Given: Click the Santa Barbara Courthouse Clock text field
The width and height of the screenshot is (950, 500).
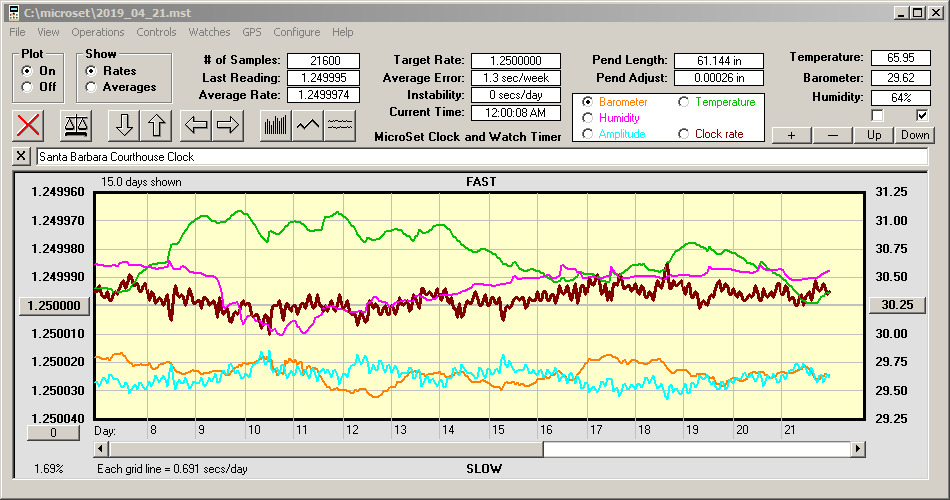Looking at the screenshot, I should (x=480, y=157).
